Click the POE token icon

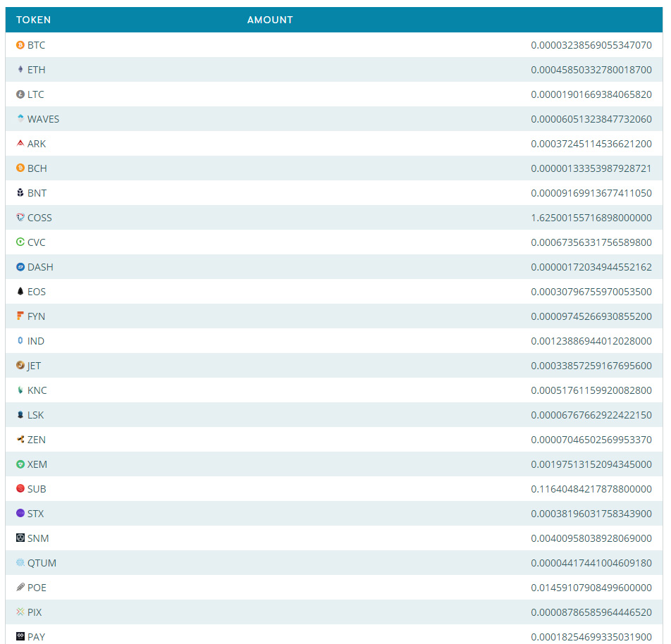pyautogui.click(x=20, y=587)
